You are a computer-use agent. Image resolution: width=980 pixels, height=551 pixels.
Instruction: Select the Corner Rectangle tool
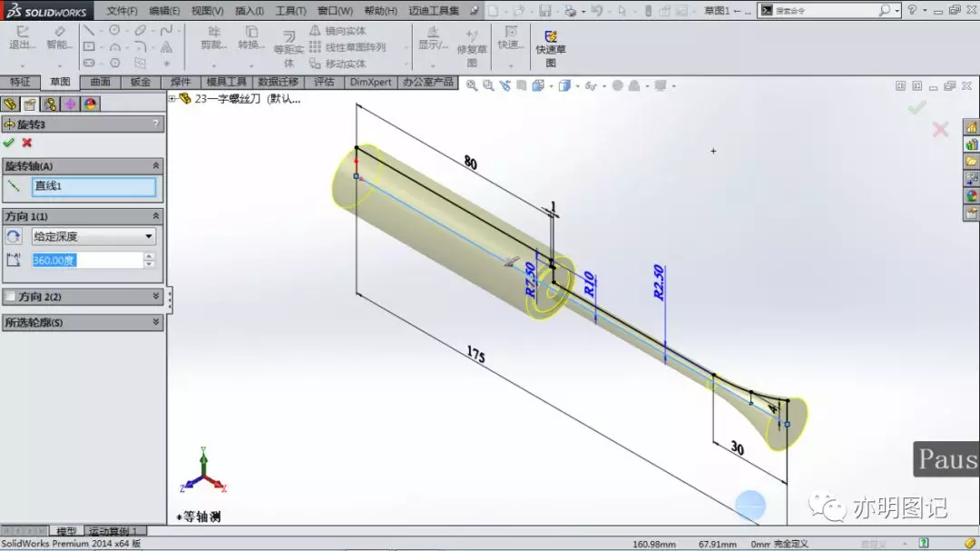89,46
